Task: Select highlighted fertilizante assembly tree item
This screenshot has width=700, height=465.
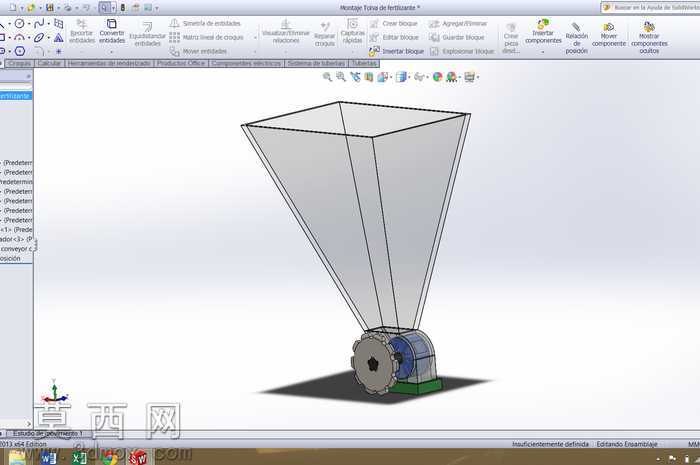Action: 16,95
